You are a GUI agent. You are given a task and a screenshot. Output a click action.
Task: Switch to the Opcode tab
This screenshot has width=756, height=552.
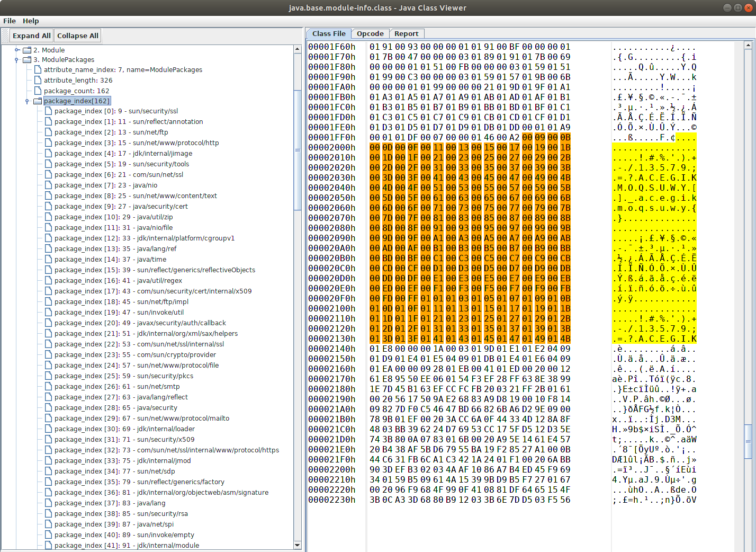coord(370,33)
